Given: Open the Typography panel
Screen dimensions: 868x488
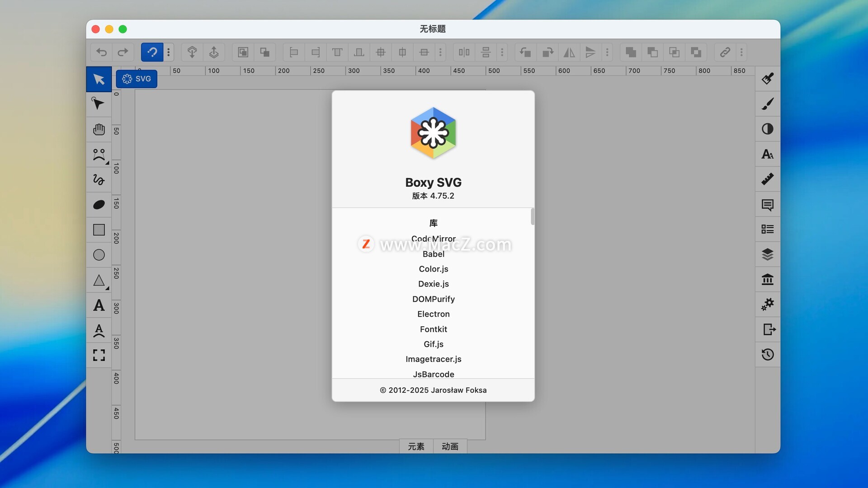Looking at the screenshot, I should tap(768, 154).
